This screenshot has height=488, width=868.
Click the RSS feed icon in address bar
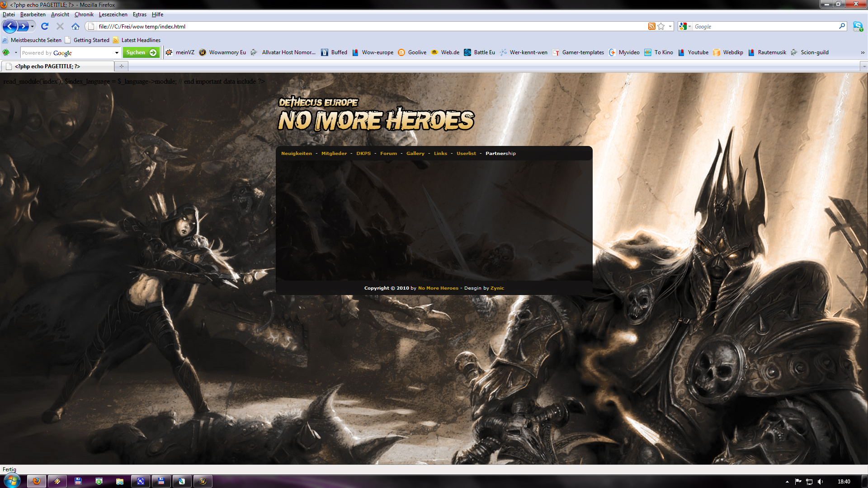click(x=651, y=26)
